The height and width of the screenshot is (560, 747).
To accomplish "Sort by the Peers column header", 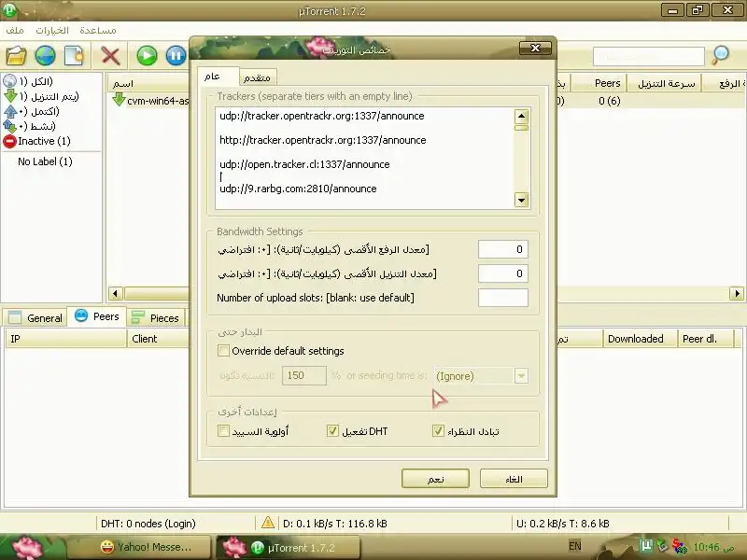I will (x=599, y=83).
